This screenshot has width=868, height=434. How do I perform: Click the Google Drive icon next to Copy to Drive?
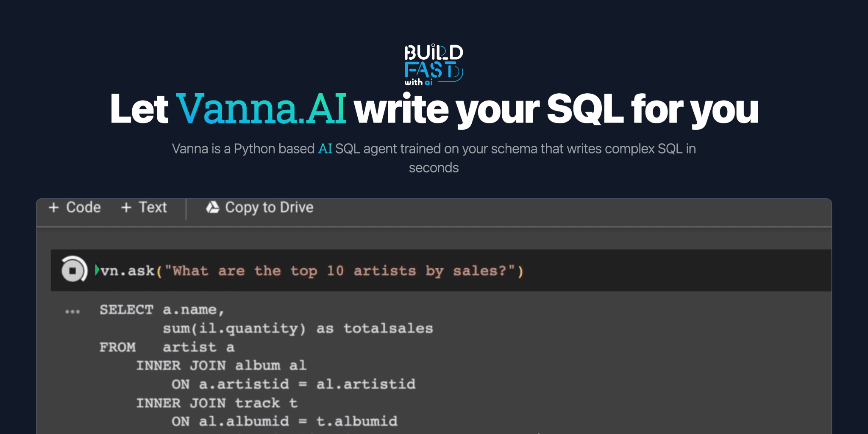click(214, 207)
